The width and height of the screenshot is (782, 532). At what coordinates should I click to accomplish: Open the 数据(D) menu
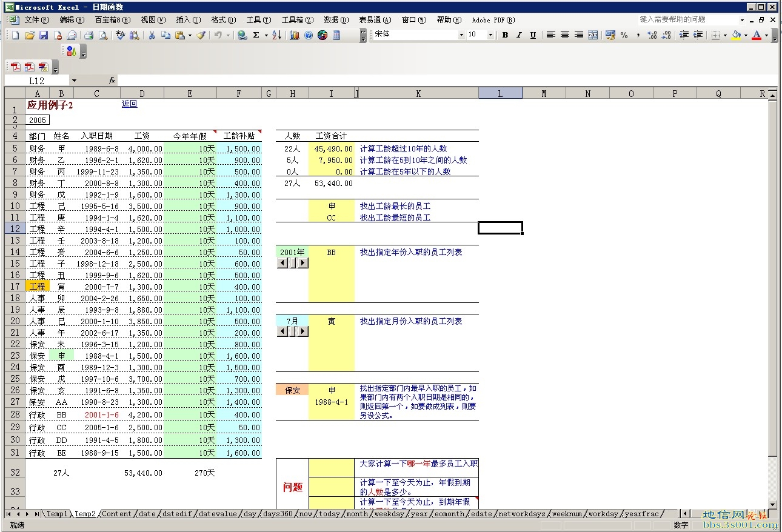336,20
